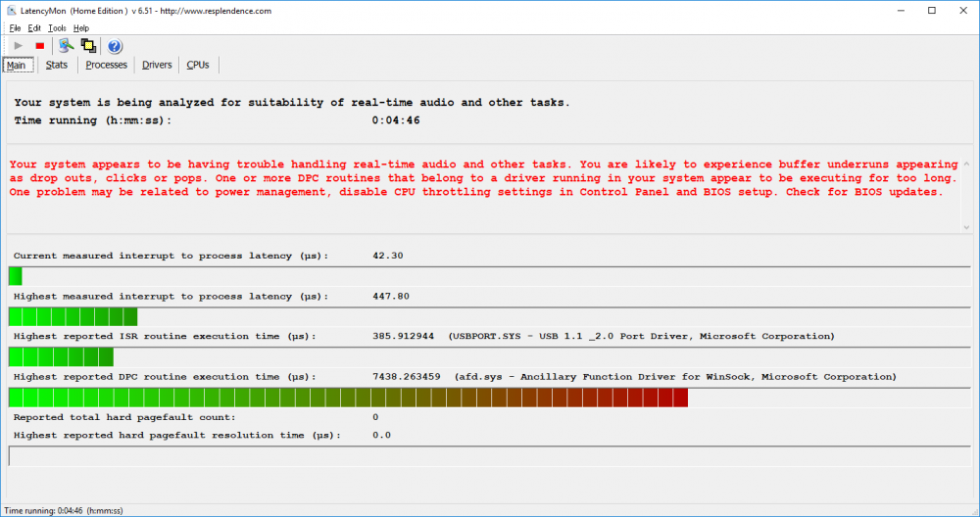The width and height of the screenshot is (980, 517).
Task: Click the 385.912944 ISR time value
Action: click(403, 336)
